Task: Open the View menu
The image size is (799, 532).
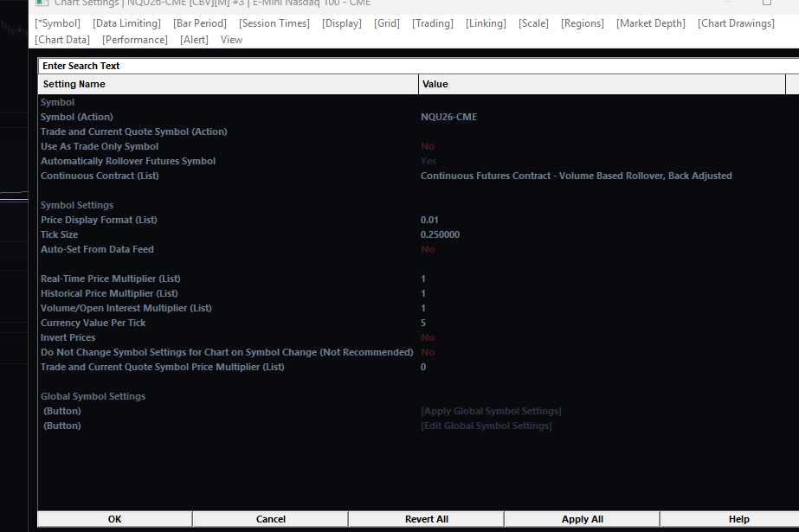Action: [231, 40]
